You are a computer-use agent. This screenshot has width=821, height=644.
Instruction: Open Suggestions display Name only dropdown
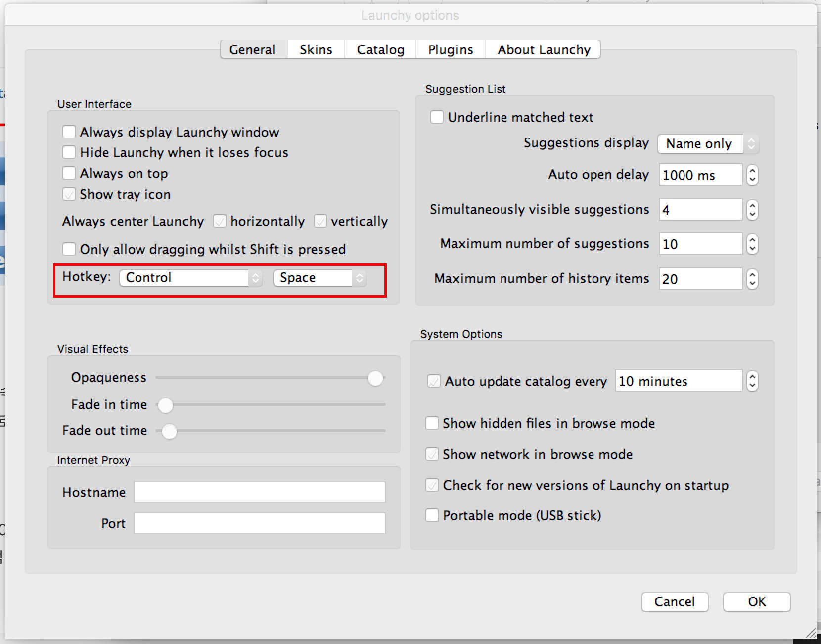click(x=707, y=144)
